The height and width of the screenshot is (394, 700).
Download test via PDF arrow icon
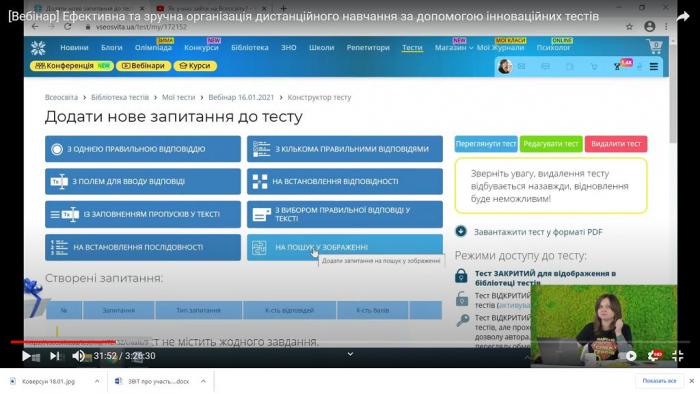coord(461,232)
